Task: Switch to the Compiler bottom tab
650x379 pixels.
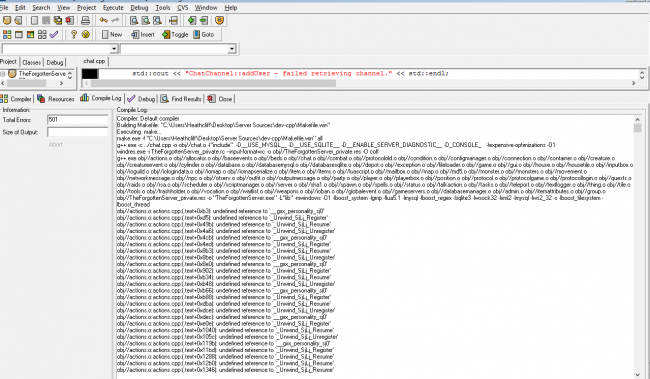Action: coord(16,99)
